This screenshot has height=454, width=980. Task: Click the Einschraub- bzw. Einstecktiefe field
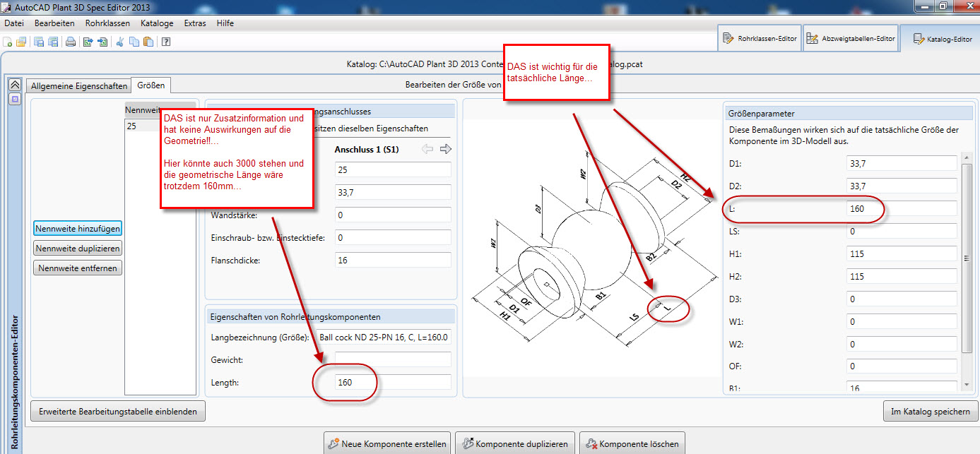[393, 238]
